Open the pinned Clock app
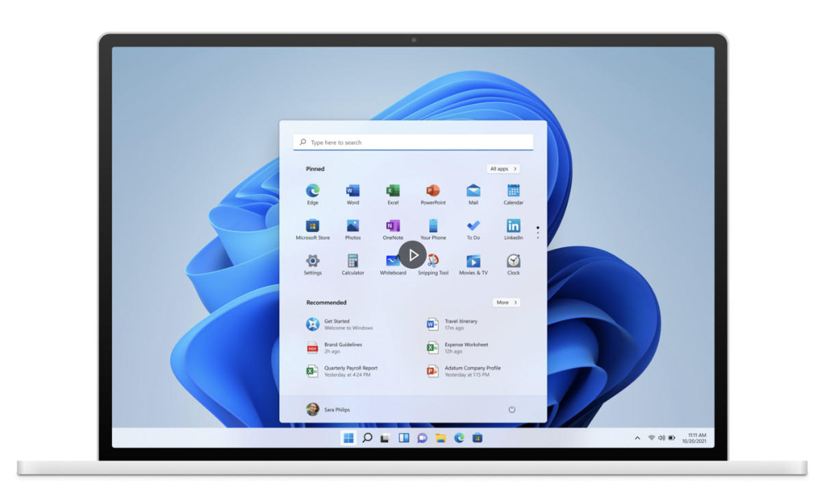Image resolution: width=821 pixels, height=504 pixels. pos(513,264)
